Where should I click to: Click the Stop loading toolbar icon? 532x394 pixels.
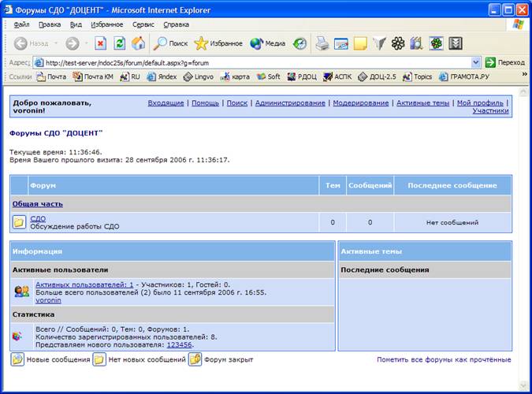[x=100, y=43]
